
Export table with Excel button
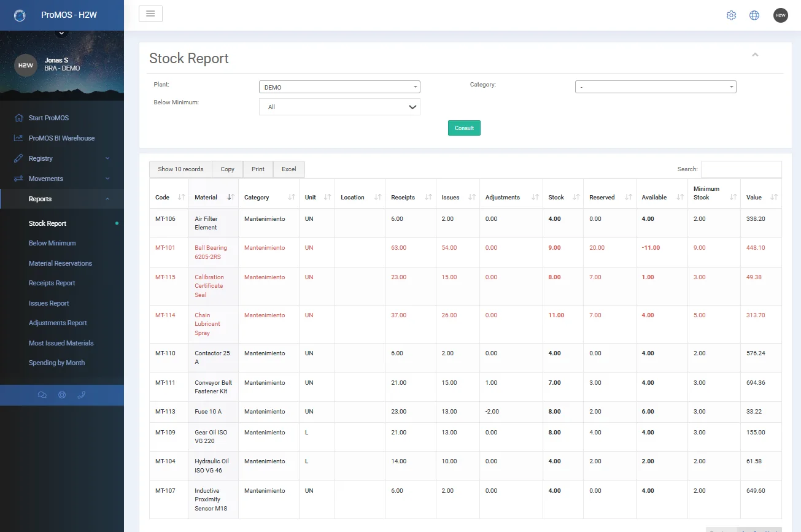[x=288, y=169]
